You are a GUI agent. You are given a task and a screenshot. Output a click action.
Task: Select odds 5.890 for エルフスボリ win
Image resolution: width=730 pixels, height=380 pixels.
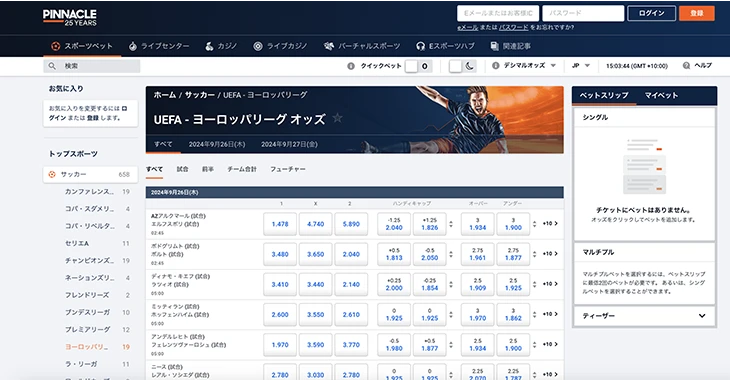pyautogui.click(x=351, y=224)
